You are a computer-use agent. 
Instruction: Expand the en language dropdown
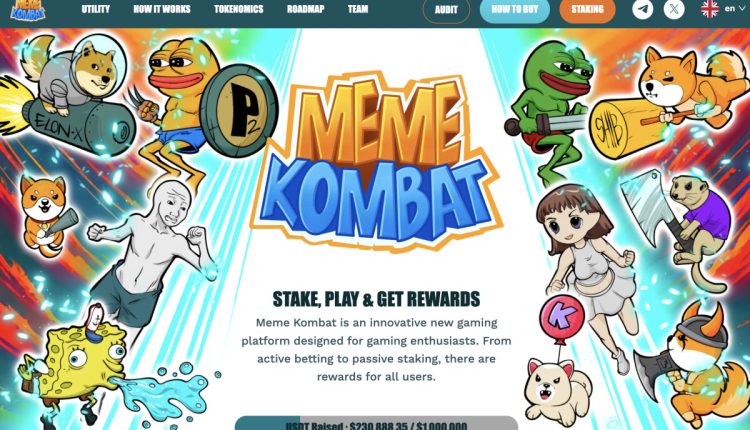735,9
